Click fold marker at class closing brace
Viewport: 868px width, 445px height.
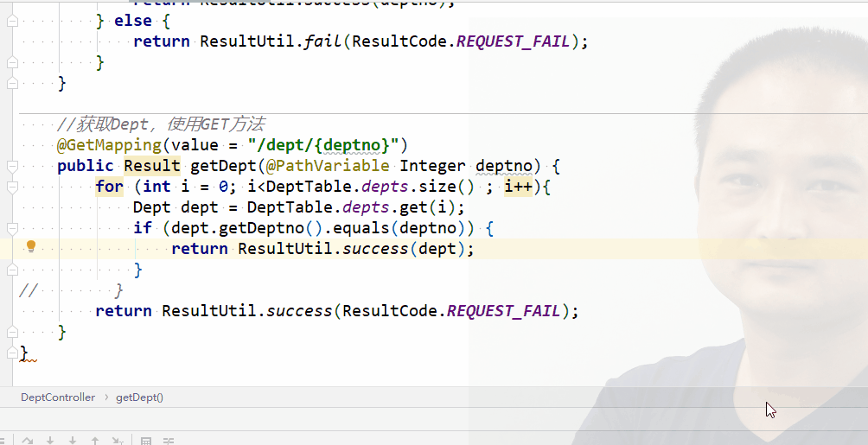coord(12,353)
